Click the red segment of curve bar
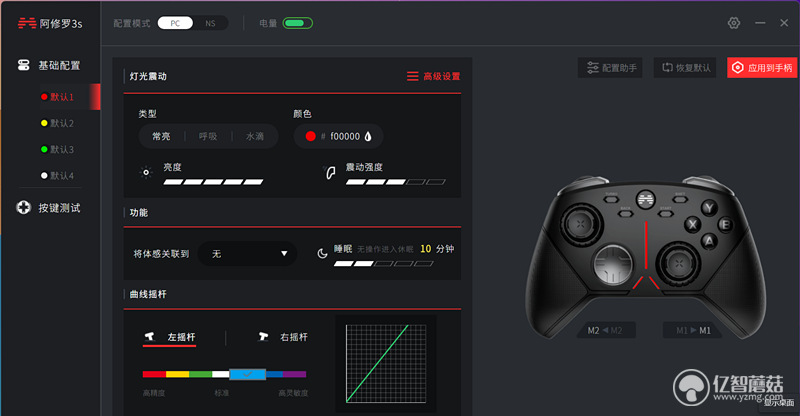The image size is (800, 416). [x=154, y=374]
